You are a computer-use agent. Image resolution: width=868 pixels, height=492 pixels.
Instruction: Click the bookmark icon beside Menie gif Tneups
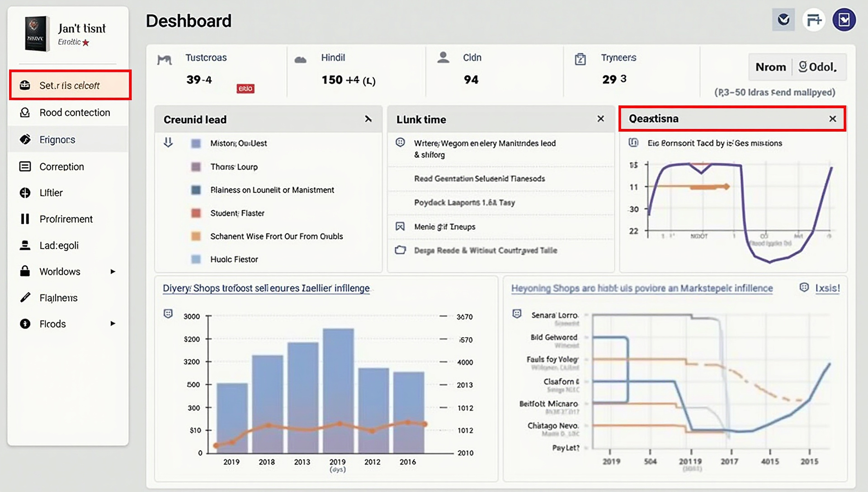(x=400, y=227)
